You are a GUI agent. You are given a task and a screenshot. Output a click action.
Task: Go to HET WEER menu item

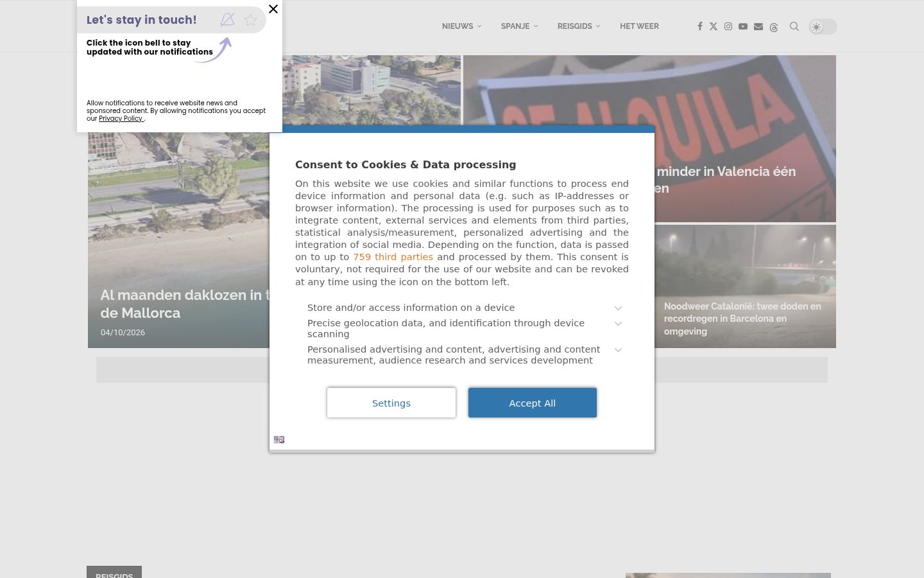pos(639,26)
